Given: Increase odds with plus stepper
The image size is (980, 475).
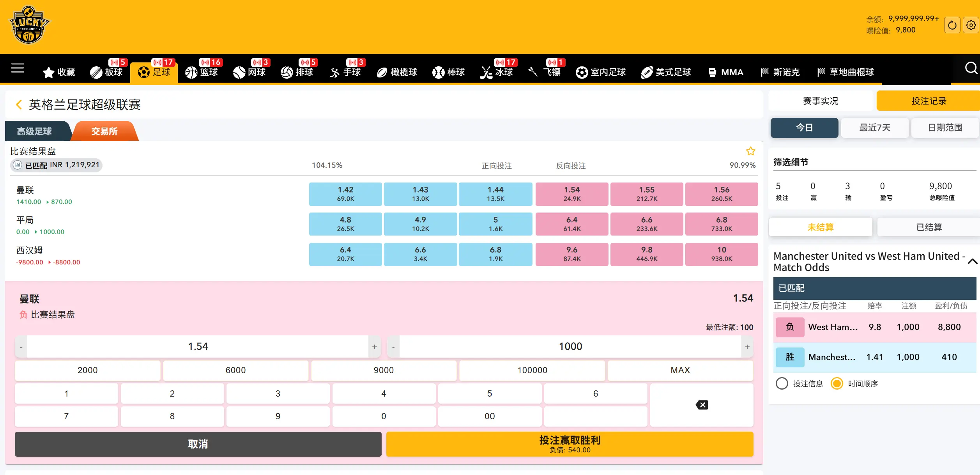Looking at the screenshot, I should pos(375,347).
